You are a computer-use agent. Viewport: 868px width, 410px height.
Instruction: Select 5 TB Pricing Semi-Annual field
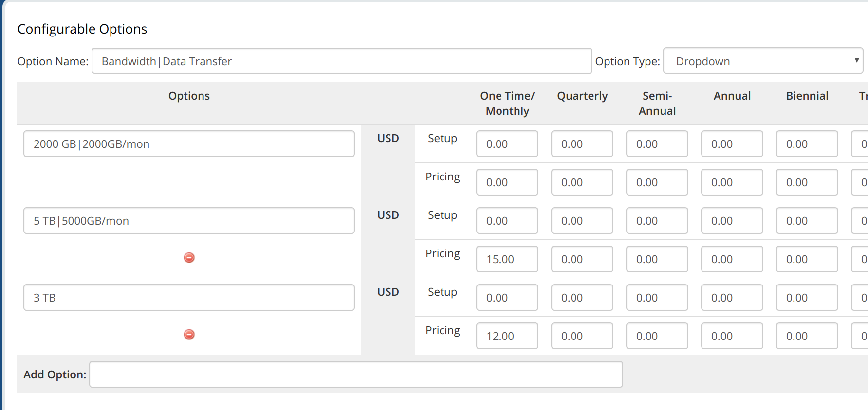(657, 259)
